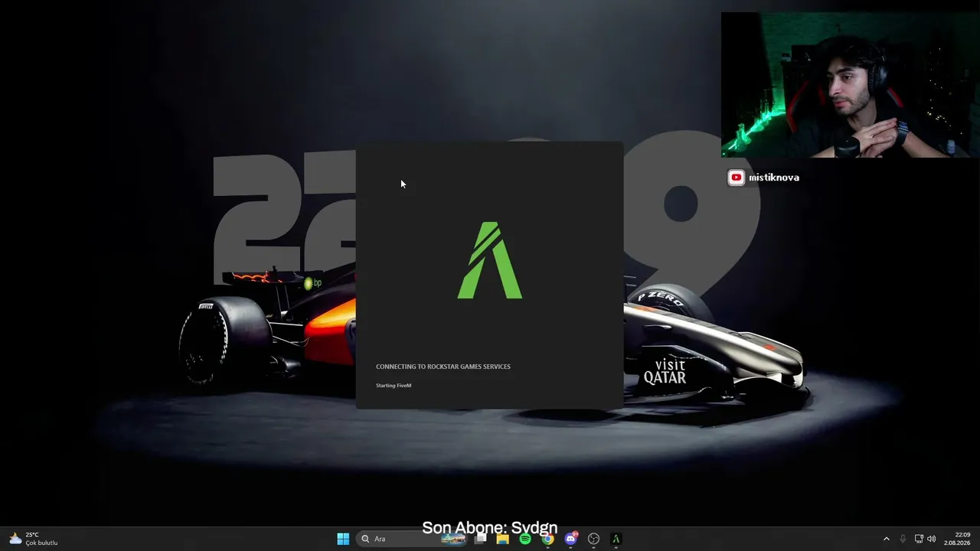
Task: Switch to OBS Studio in the taskbar
Action: point(593,539)
